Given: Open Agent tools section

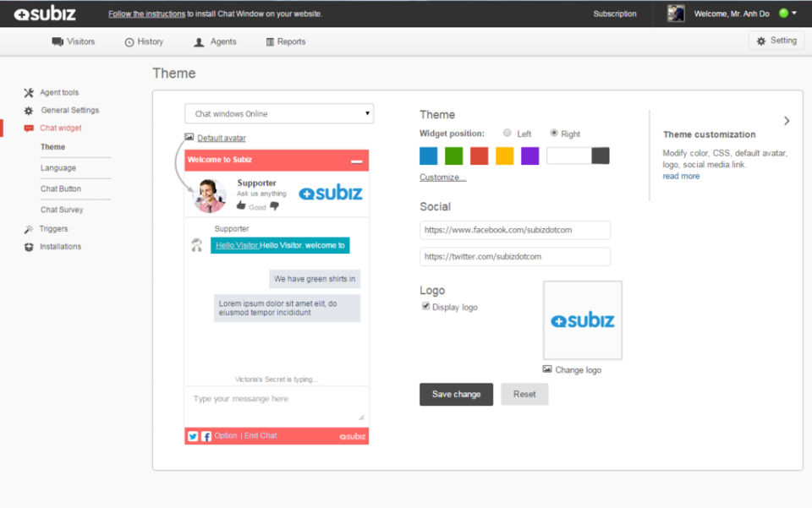Looking at the screenshot, I should (59, 93).
